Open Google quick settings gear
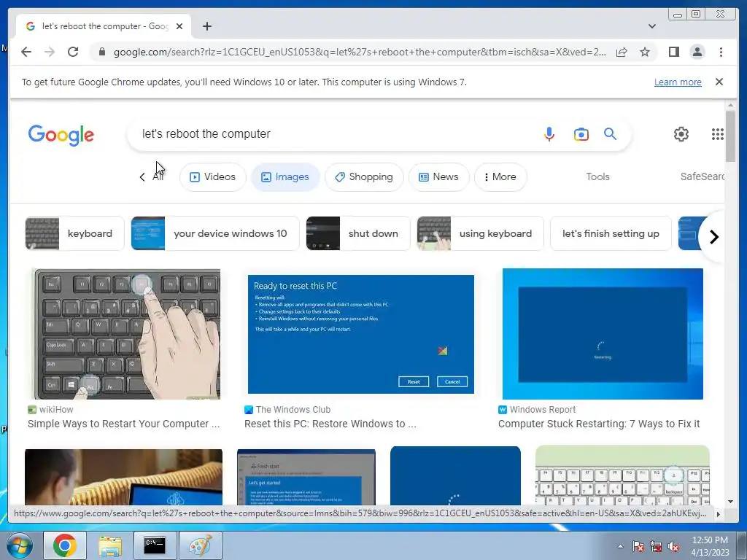 pos(681,134)
